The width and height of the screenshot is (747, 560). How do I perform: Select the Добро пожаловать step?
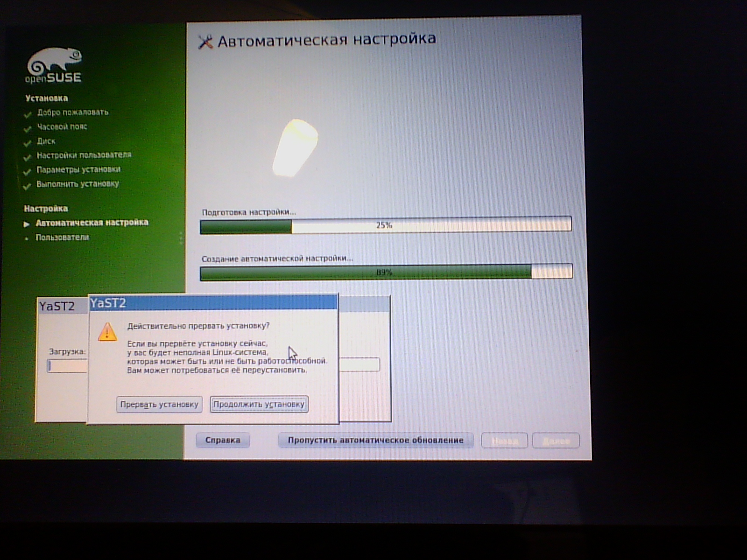73,112
